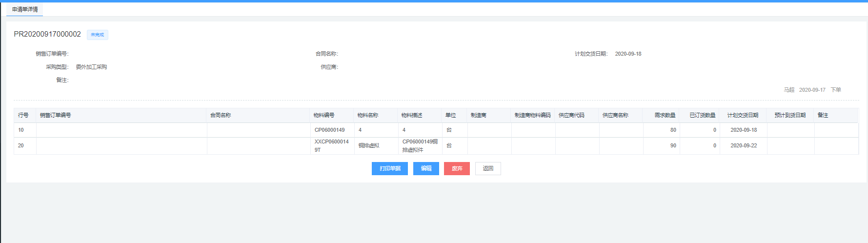Viewport: 868px width, 243px height.
Task: Click the 供应商名称 column header
Action: tap(615, 115)
